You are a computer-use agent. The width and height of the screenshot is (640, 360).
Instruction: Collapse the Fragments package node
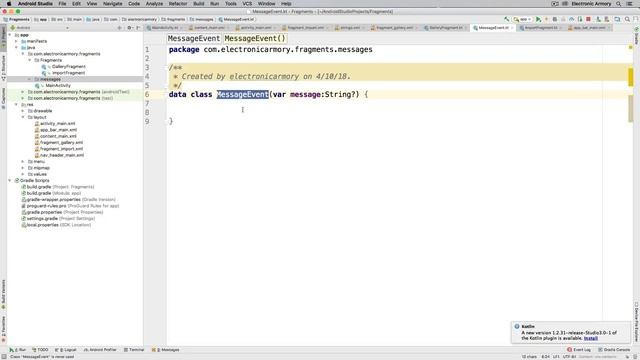[x=30, y=60]
